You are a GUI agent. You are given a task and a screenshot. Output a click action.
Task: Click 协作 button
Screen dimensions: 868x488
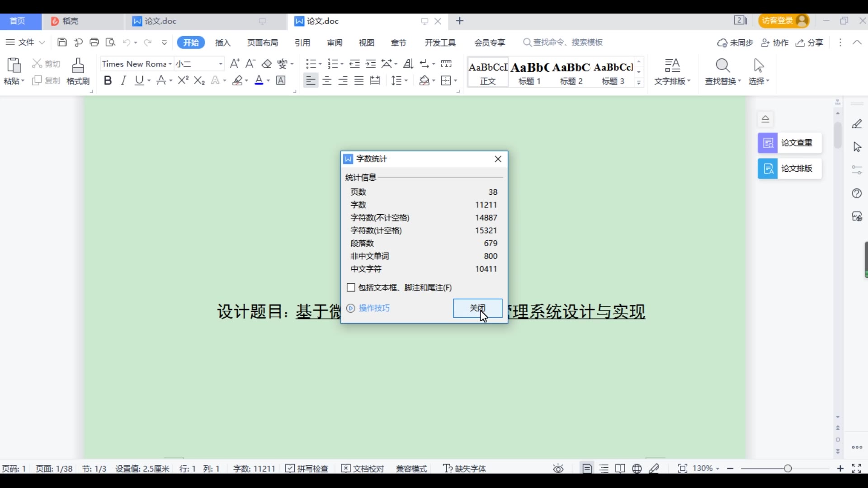tap(775, 42)
